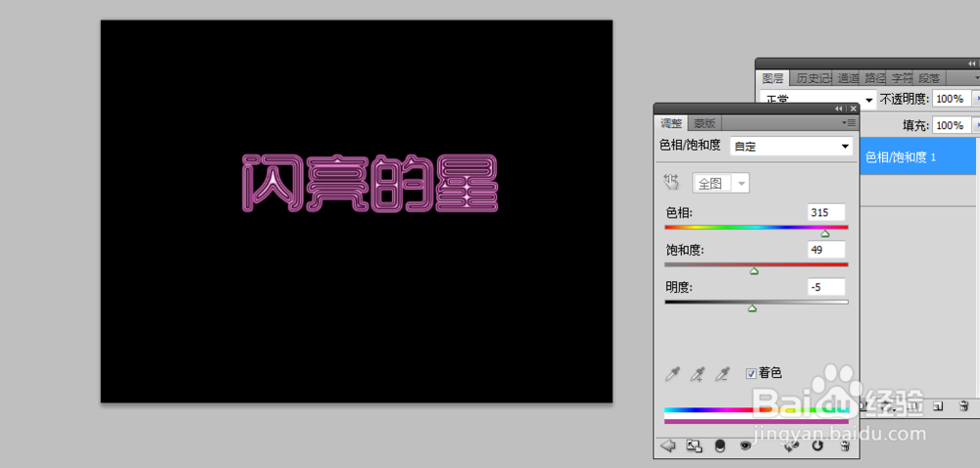Select the 色相/饱和度 1 layer
Screen dimensions: 980x468
[920, 158]
